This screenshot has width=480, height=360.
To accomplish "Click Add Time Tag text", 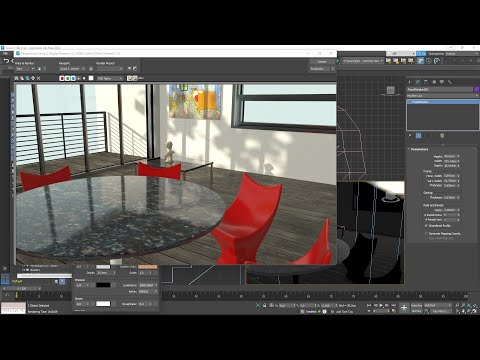I will tap(344, 312).
